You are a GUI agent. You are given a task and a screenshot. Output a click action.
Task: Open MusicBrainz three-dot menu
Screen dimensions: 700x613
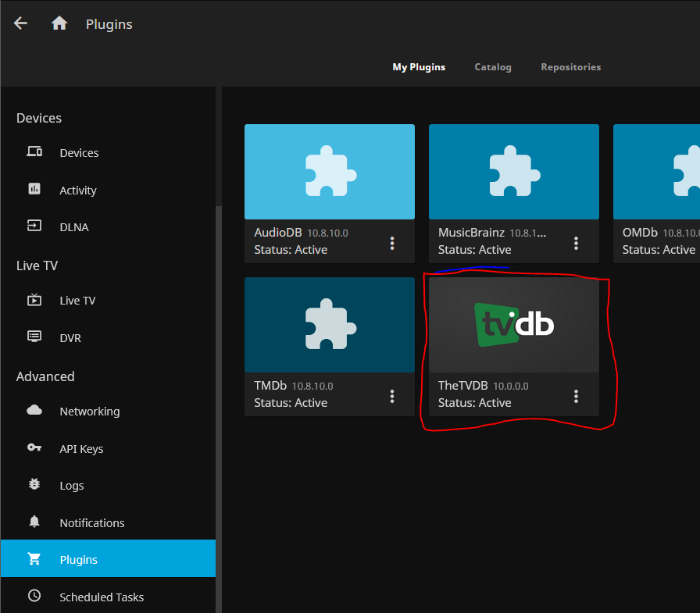pos(576,243)
